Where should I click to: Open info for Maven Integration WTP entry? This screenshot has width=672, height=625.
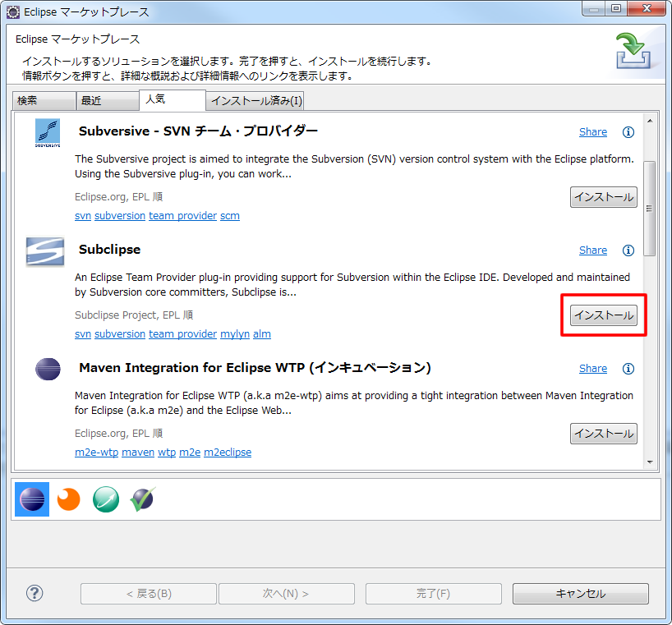point(628,369)
